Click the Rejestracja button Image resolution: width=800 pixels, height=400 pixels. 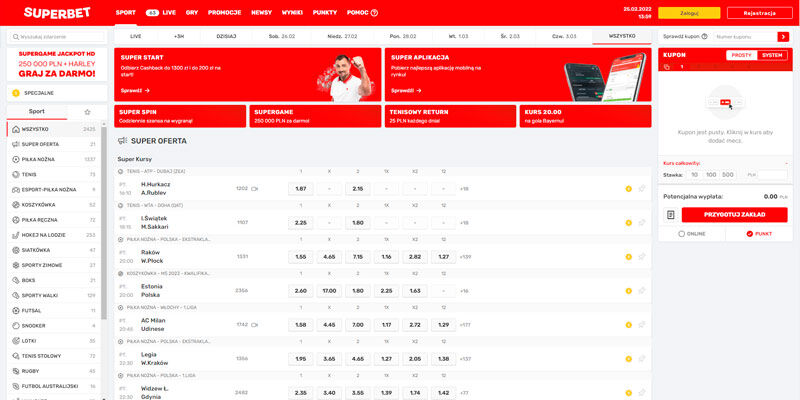click(760, 13)
